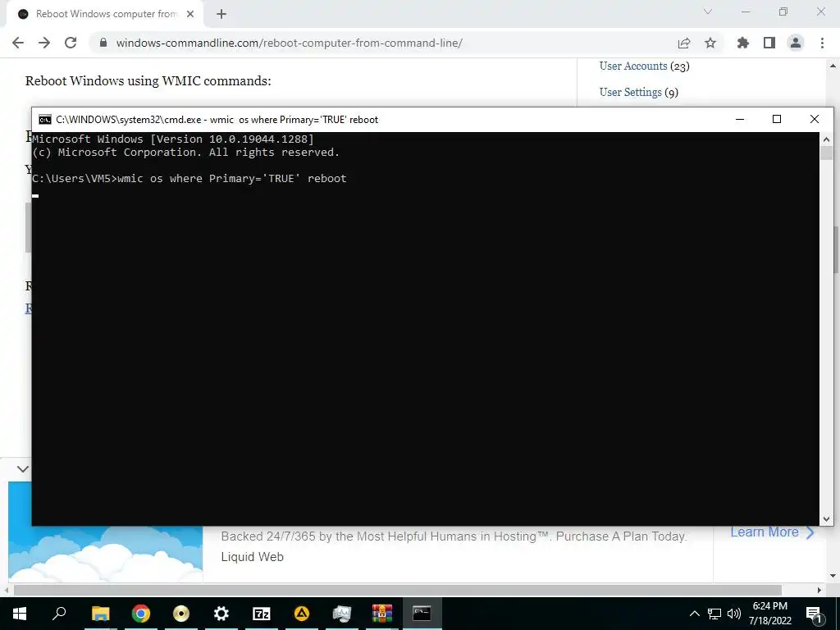Open Chrome three-dot menu
Image resolution: width=840 pixels, height=630 pixels.
822,43
